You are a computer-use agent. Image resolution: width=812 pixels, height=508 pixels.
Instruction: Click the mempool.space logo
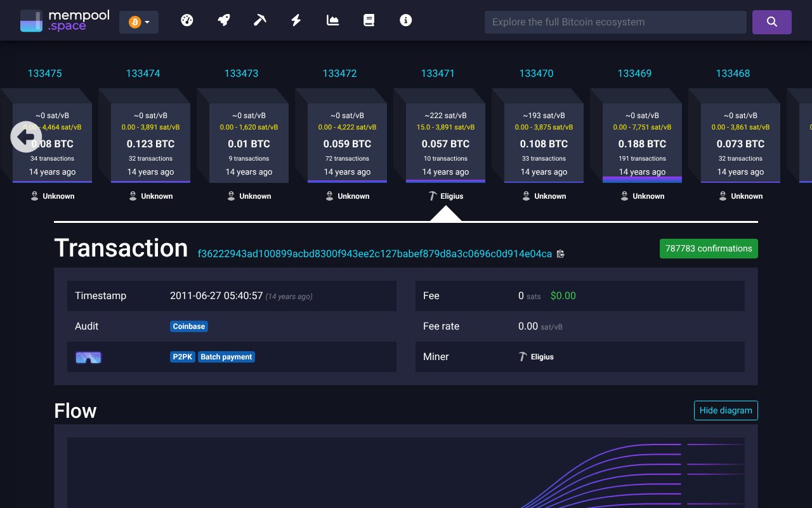point(63,20)
